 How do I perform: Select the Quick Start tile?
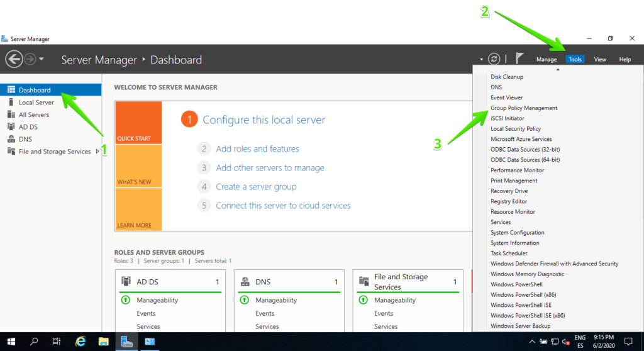coord(138,123)
